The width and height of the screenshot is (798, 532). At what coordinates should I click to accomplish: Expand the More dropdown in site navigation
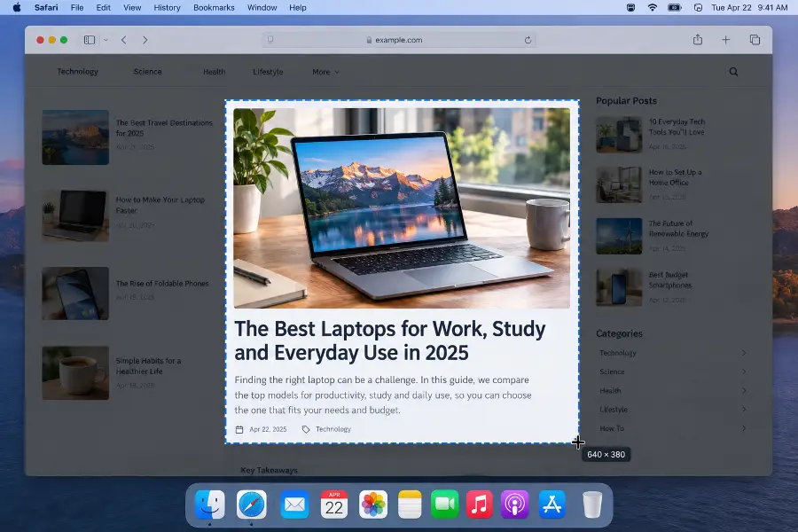coord(325,72)
